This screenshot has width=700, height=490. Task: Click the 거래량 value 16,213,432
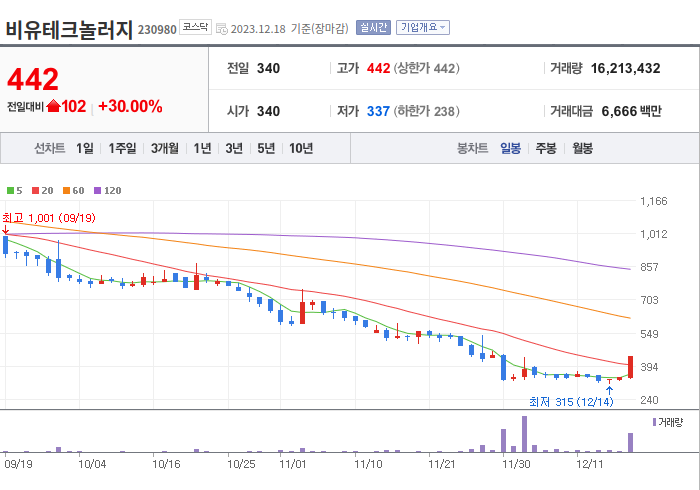pyautogui.click(x=625, y=68)
